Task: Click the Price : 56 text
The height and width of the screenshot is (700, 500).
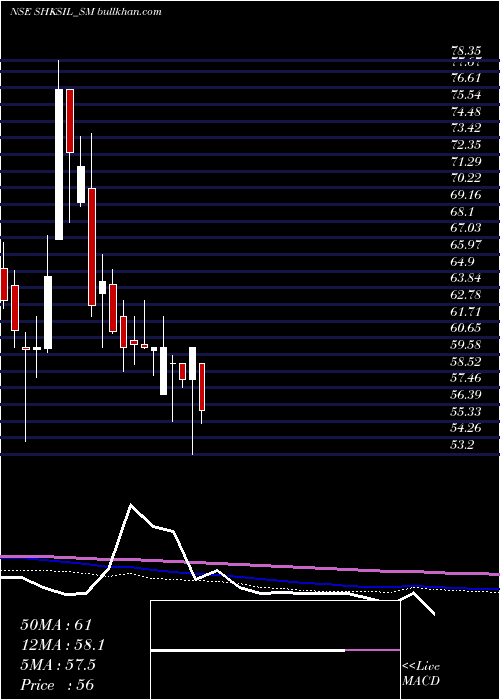Action: click(57, 685)
